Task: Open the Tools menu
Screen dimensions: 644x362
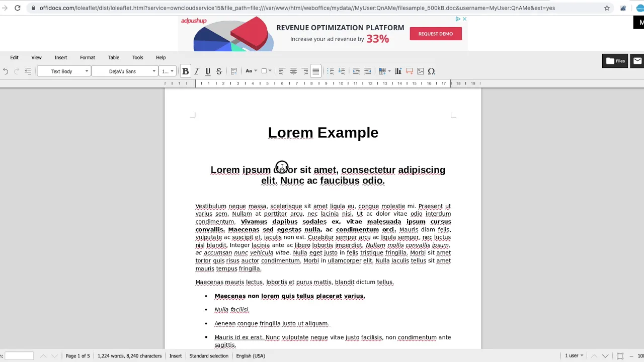Action: [x=137, y=58]
